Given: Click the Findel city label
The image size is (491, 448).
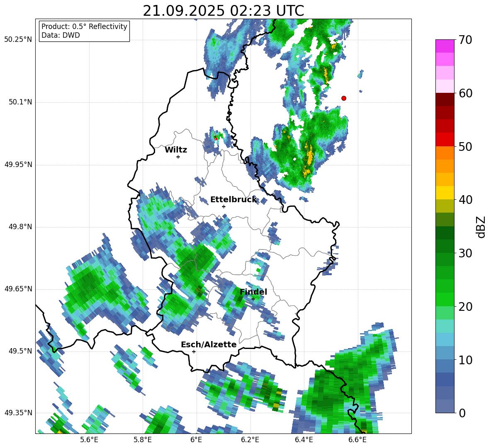Looking at the screenshot, I should 253,292.
